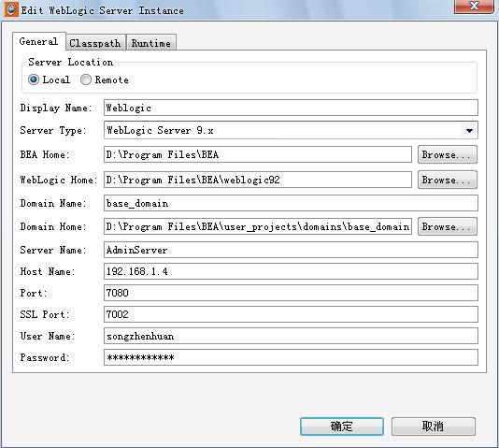The height and width of the screenshot is (448, 499).
Task: Browse for the Domain Home folder
Action: [447, 226]
